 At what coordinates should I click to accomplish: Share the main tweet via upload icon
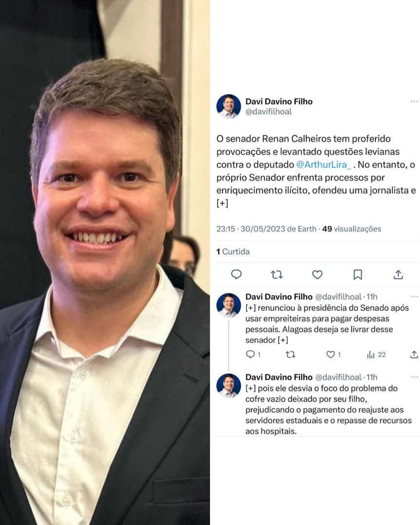(398, 275)
